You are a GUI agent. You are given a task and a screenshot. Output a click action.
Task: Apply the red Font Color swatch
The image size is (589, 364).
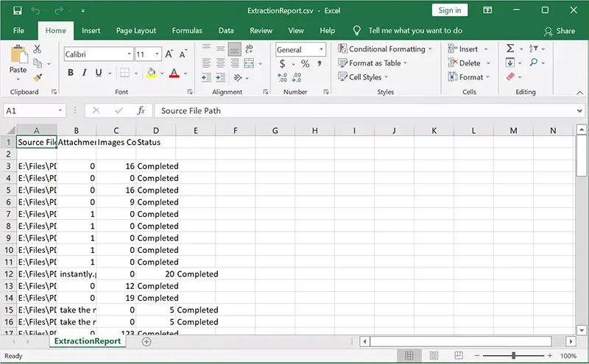174,72
